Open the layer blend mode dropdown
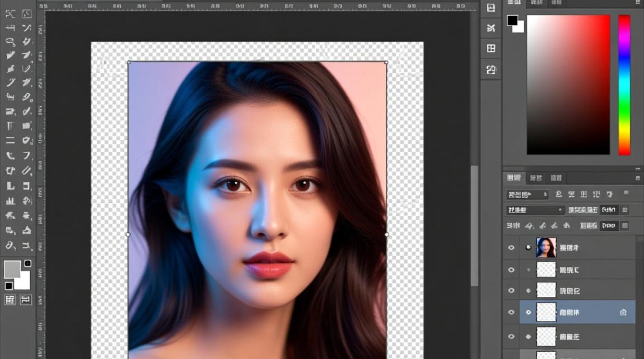The height and width of the screenshot is (359, 644). click(534, 210)
